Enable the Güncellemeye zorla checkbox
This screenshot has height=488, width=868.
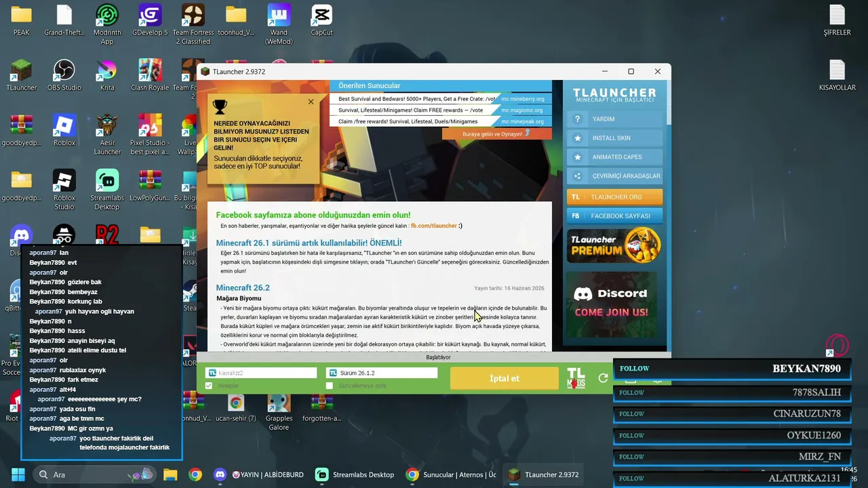(x=330, y=386)
